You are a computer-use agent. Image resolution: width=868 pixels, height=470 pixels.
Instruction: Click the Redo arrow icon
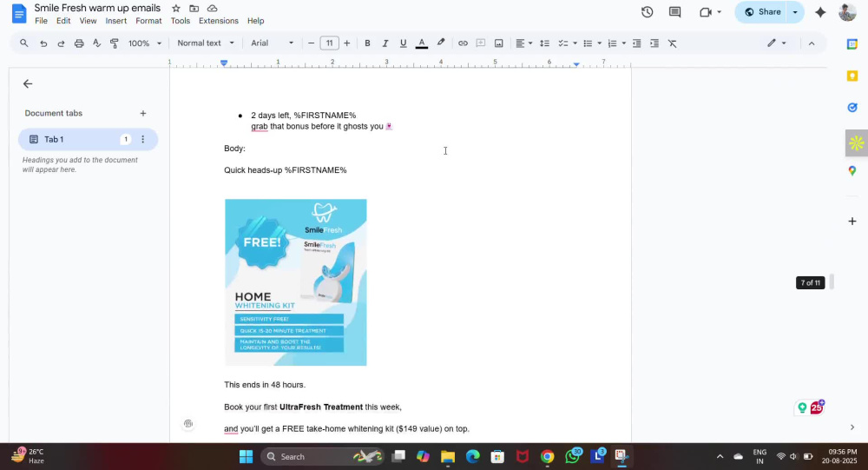pos(61,43)
